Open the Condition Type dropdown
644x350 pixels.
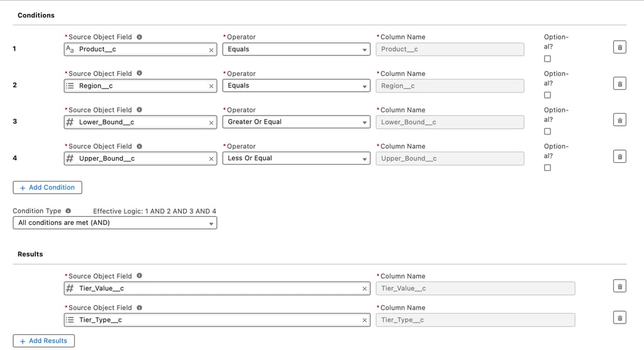pyautogui.click(x=114, y=223)
